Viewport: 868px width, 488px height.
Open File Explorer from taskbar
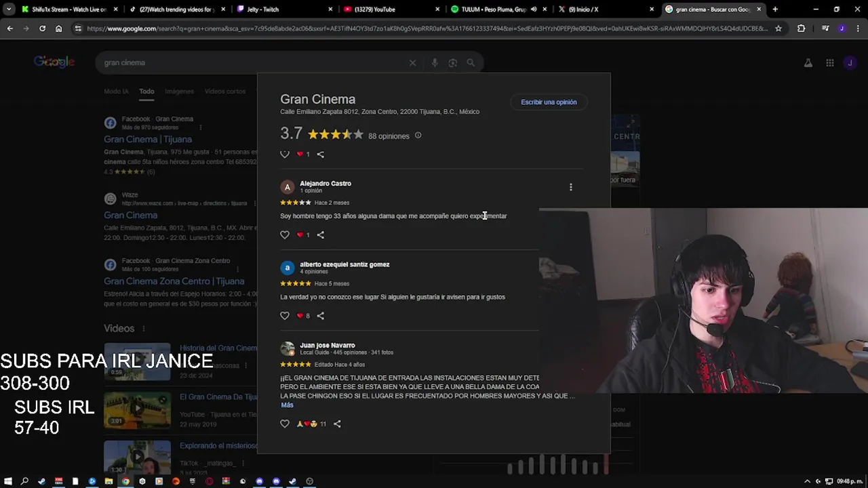tap(108, 481)
